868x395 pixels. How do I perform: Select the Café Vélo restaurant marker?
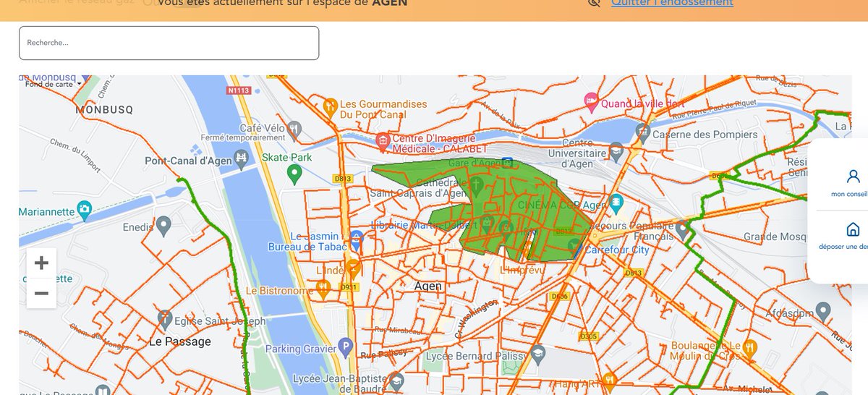pos(294,129)
